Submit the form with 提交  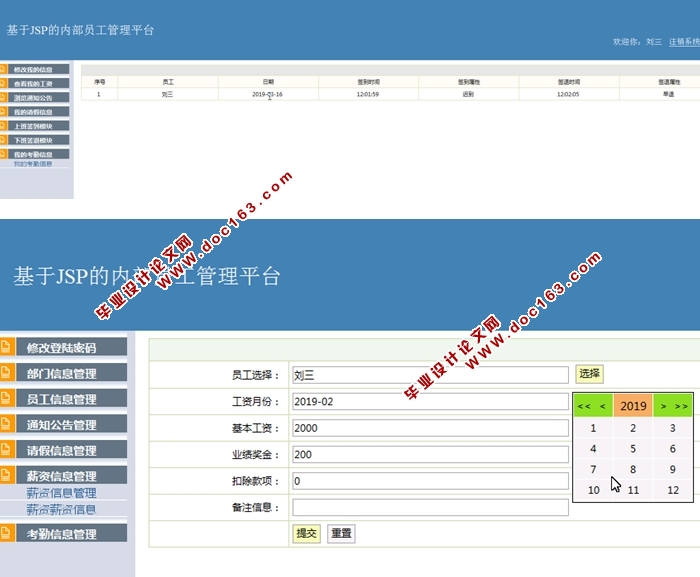coord(306,533)
